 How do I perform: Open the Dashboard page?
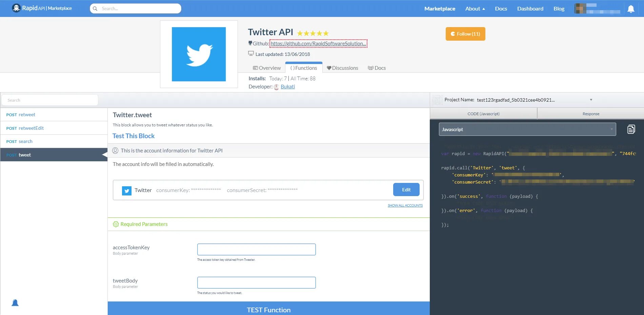click(530, 9)
